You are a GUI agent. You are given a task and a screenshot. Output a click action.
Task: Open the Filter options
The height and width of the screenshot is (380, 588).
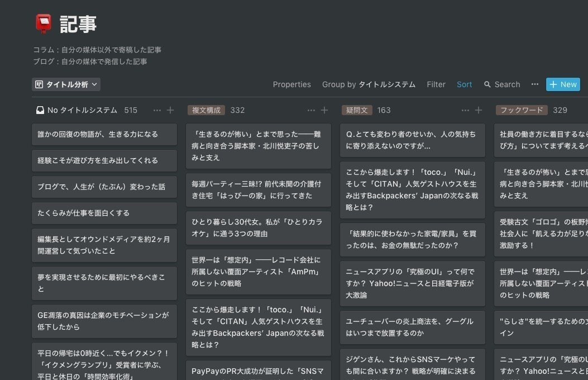pyautogui.click(x=436, y=84)
